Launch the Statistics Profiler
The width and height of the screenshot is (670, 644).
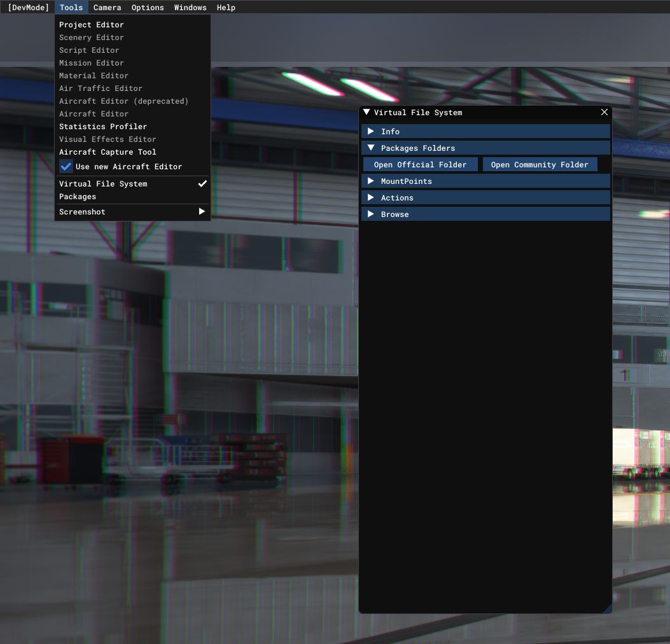(x=103, y=127)
